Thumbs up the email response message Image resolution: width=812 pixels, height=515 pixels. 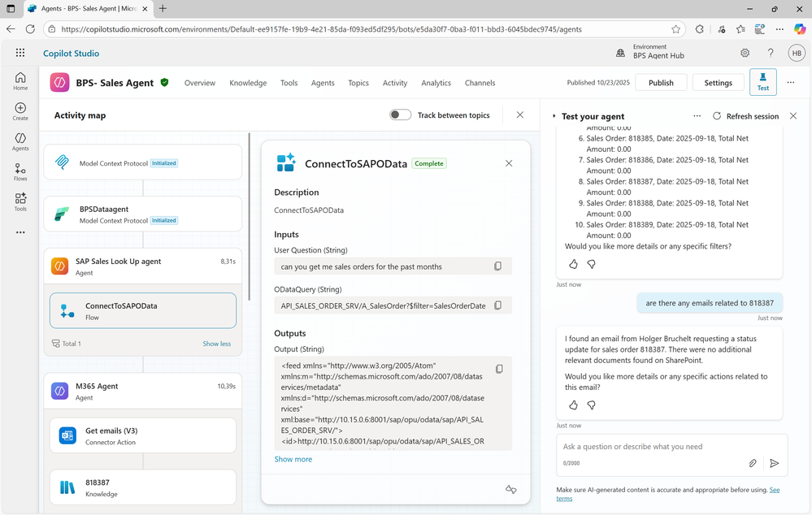pyautogui.click(x=573, y=405)
